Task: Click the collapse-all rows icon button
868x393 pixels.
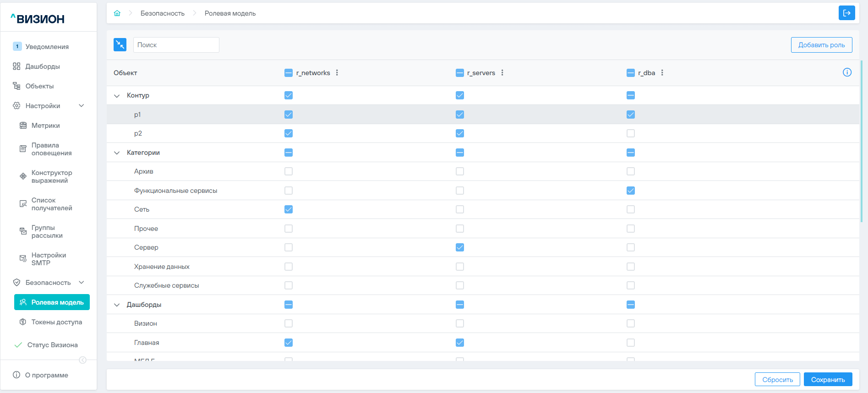Action: [x=120, y=44]
